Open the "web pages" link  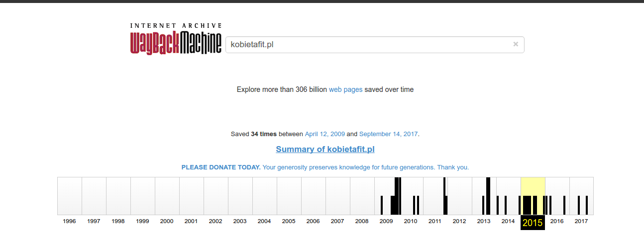345,89
